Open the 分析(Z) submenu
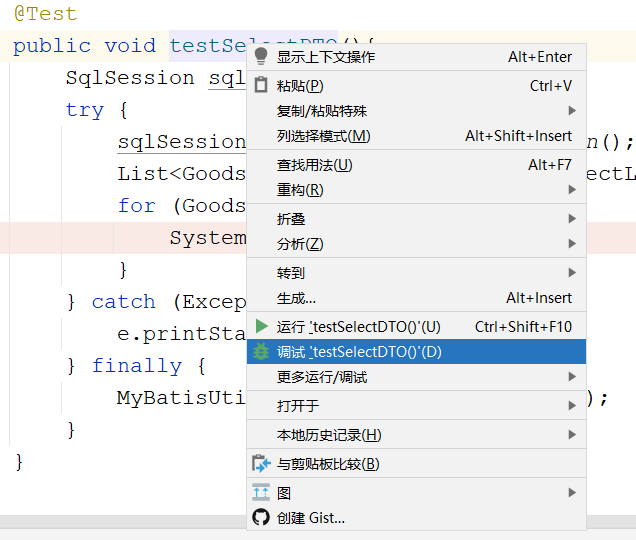Screen dimensions: 636x540 pos(300,244)
